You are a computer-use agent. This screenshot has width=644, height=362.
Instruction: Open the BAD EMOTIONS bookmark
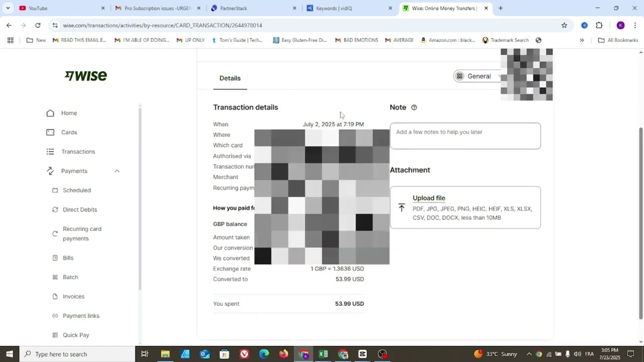(x=356, y=40)
